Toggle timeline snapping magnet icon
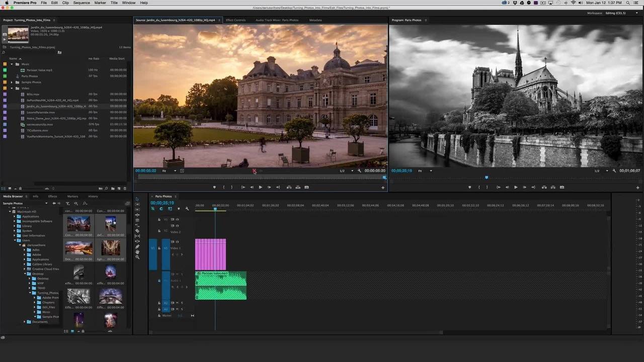Screen dimensions: 644x362 coord(161,209)
